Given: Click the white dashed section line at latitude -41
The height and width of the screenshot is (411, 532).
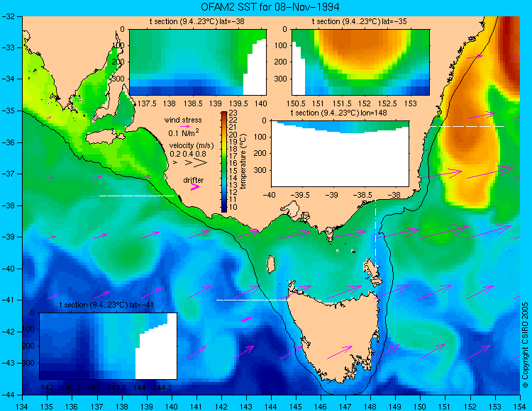Looking at the screenshot, I should 253,300.
